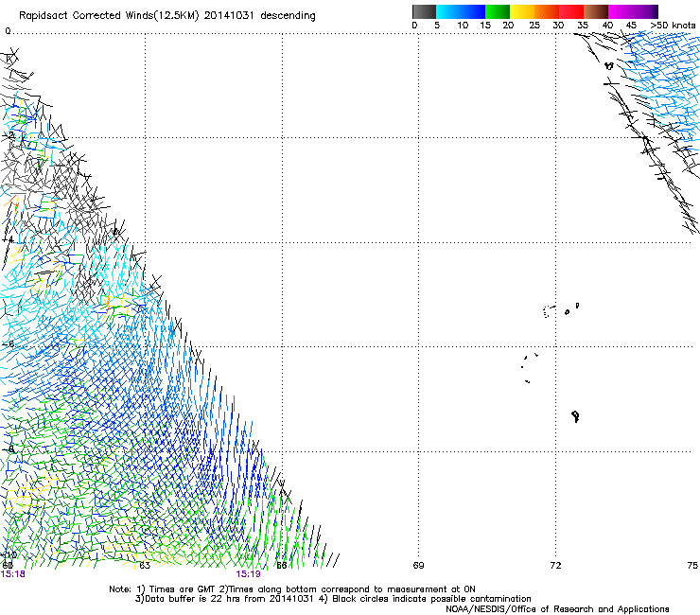
Task: Pick the magenta 40-45 knots legend swatch
Action: point(621,11)
